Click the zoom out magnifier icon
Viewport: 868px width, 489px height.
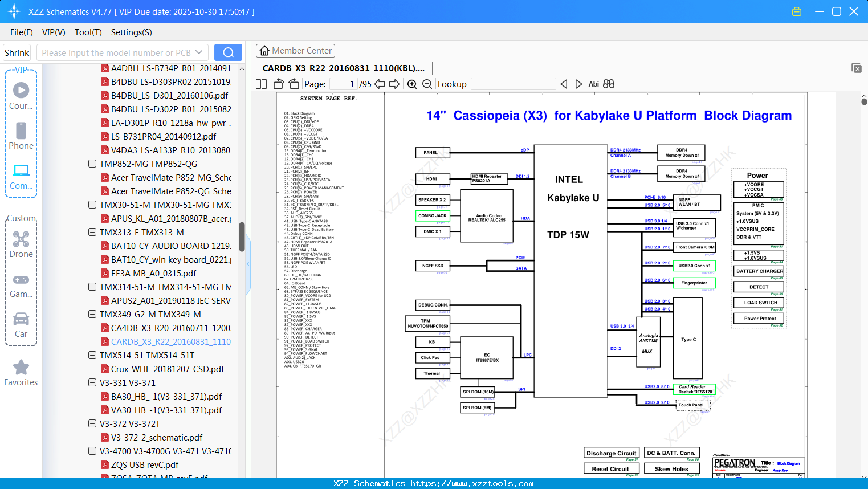[x=427, y=84]
